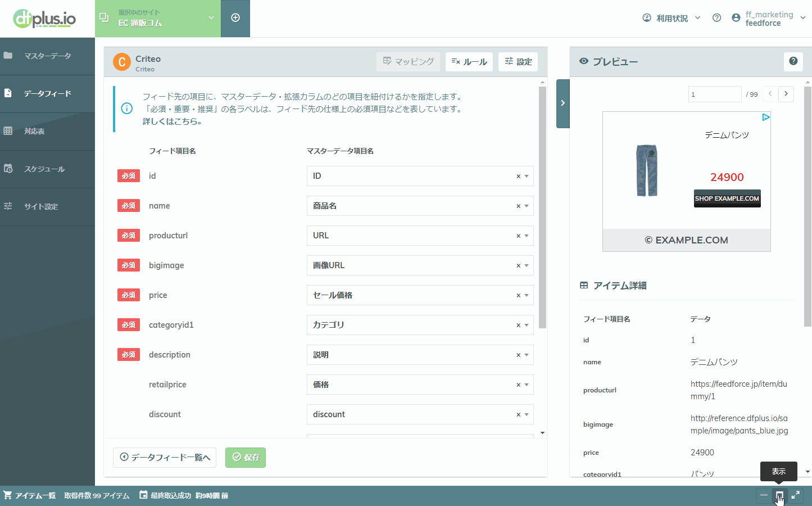This screenshot has width=812, height=506.
Task: Click SHOP EXAMPLE.COM button in ad preview
Action: [727, 198]
